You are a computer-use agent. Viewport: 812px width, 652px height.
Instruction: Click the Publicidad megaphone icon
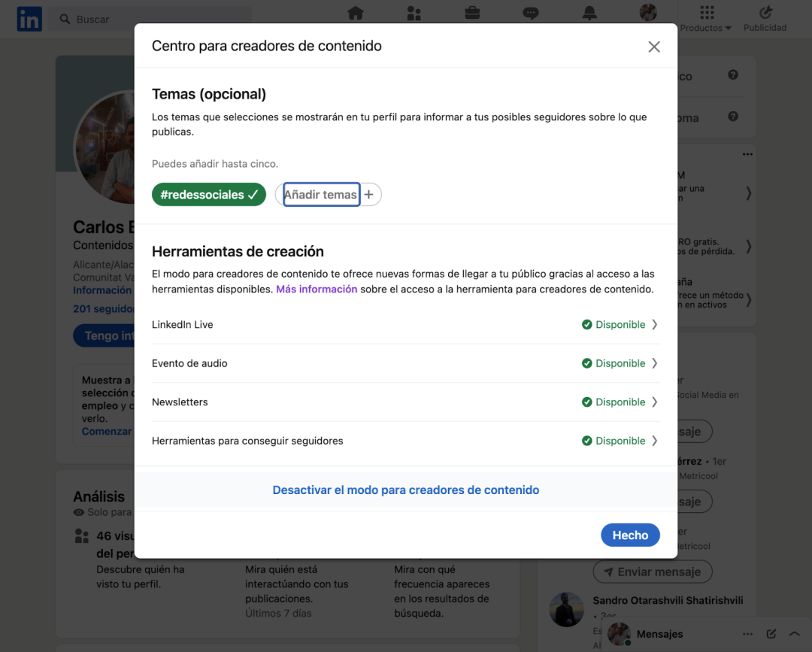(765, 13)
